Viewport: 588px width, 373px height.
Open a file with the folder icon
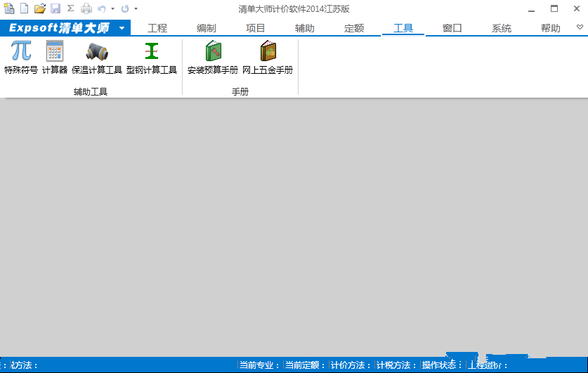[x=40, y=8]
